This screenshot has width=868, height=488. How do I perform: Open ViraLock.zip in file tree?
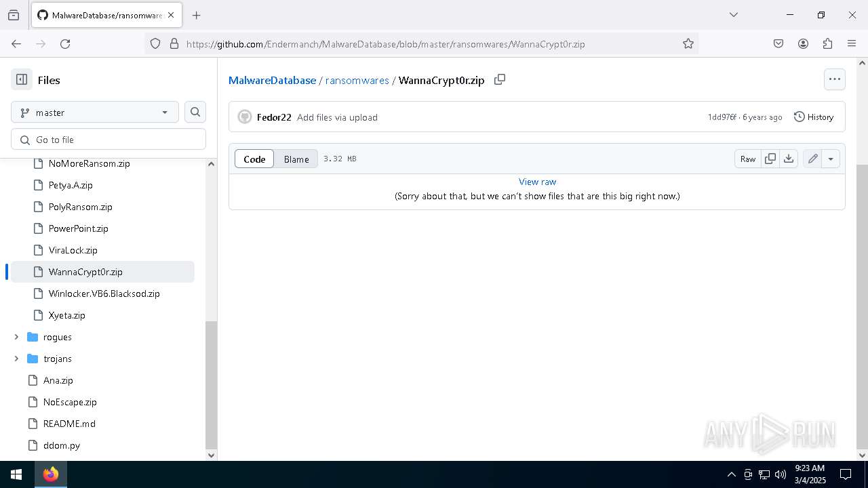[73, 250]
